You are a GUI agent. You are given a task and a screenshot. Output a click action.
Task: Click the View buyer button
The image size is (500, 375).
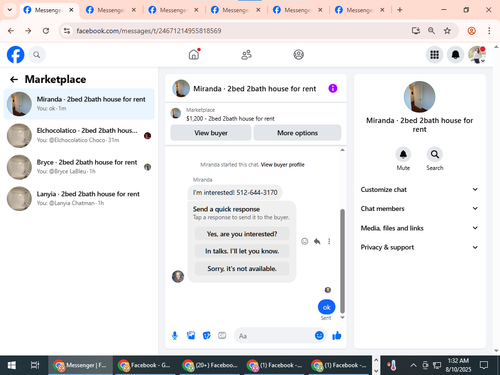211,133
